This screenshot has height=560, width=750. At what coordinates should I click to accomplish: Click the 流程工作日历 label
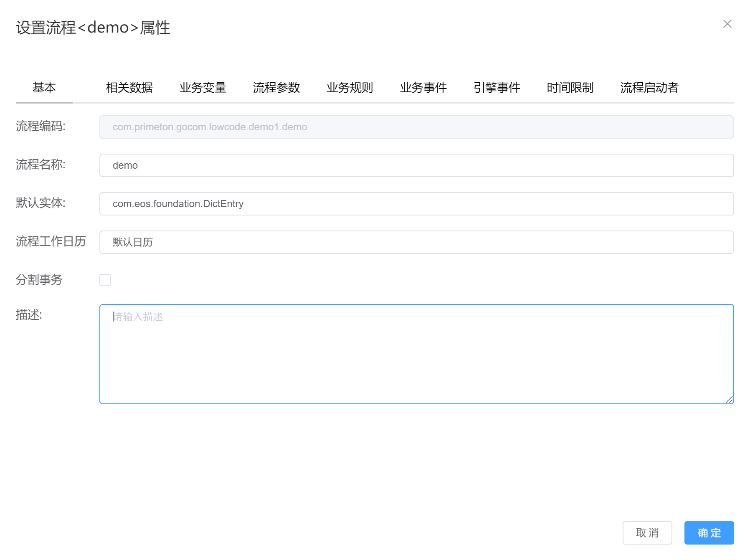pos(51,241)
